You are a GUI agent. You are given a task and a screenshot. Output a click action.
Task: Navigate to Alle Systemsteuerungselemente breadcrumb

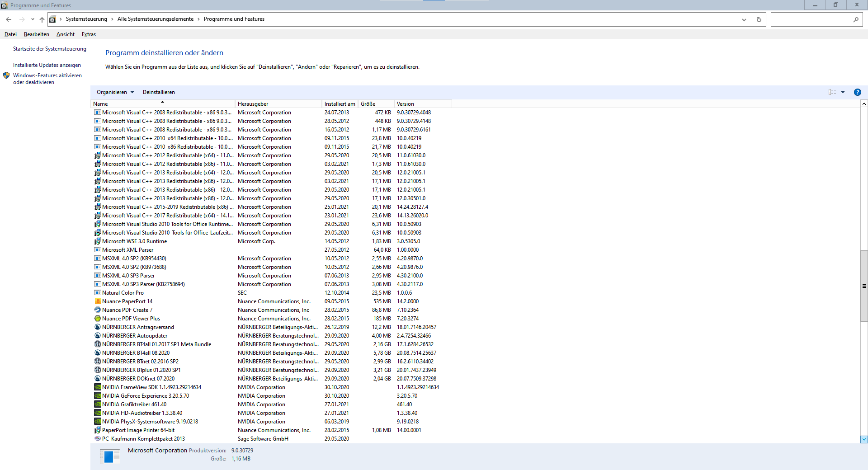tap(156, 19)
